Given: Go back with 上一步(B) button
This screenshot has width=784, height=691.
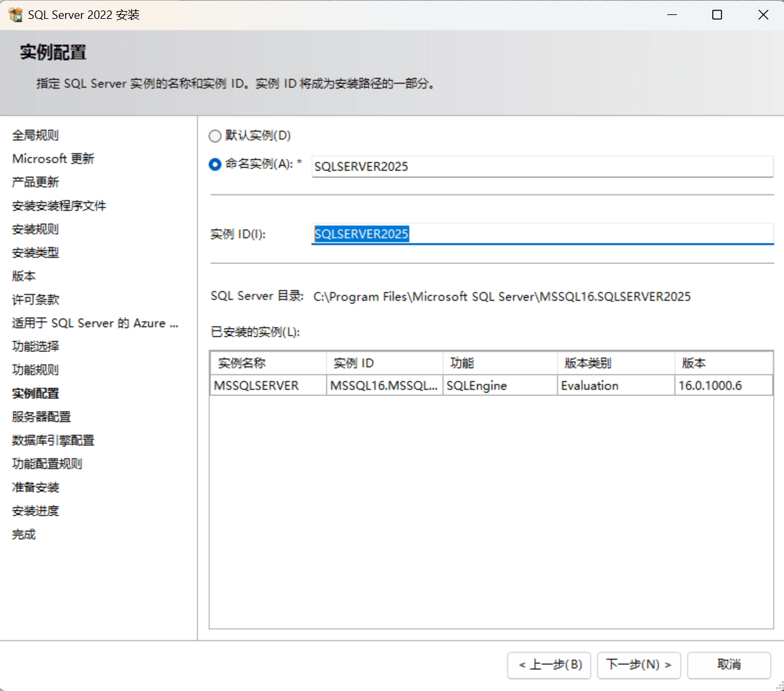Looking at the screenshot, I should [x=549, y=665].
